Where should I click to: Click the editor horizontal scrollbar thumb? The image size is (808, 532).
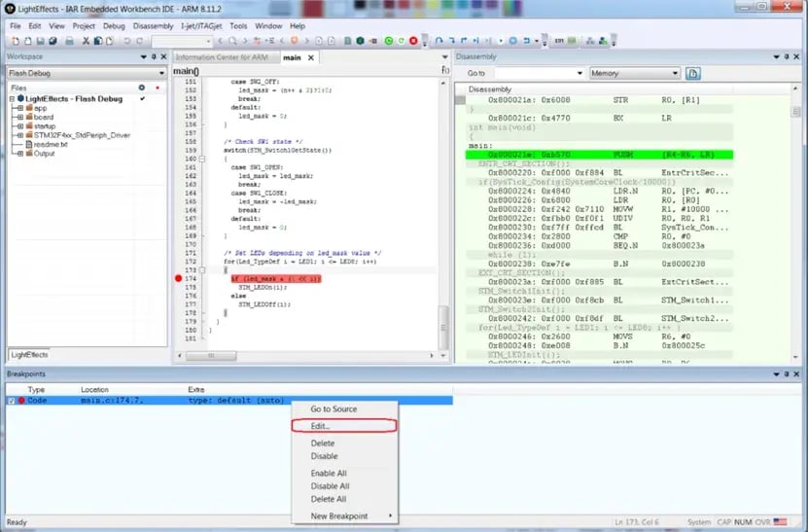[211, 356]
